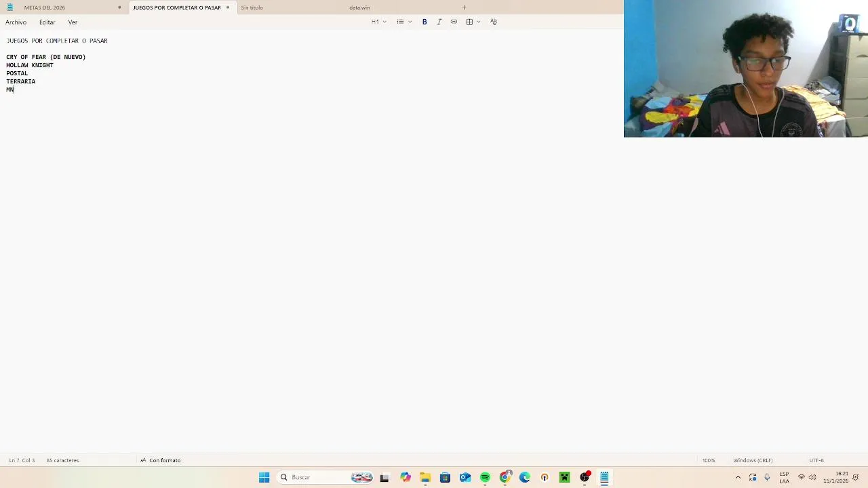Add a new tab with plus button
868x488 pixels.
click(x=464, y=7)
